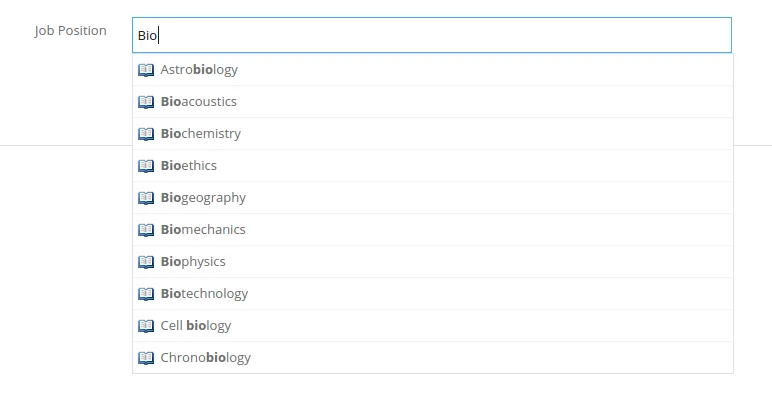Select the Chronobiology entry

(x=433, y=358)
